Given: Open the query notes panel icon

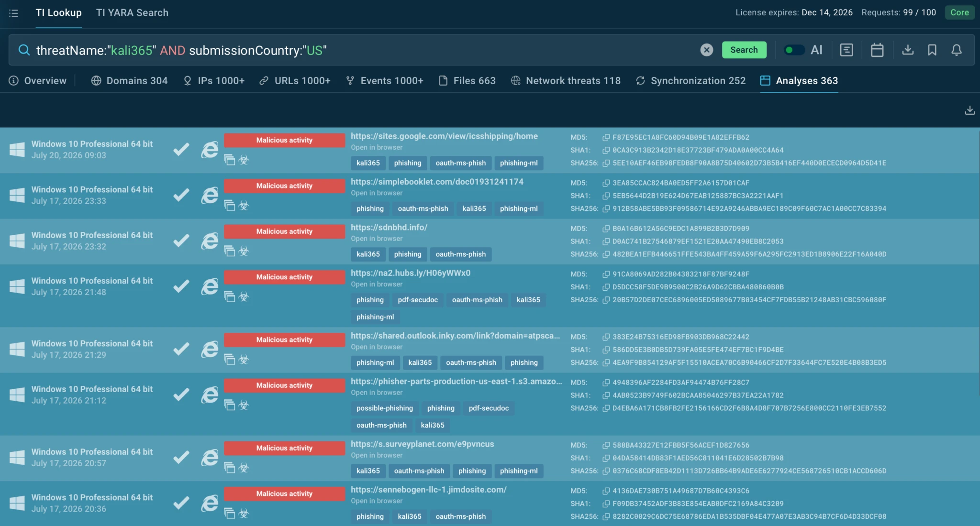Looking at the screenshot, I should coord(846,50).
